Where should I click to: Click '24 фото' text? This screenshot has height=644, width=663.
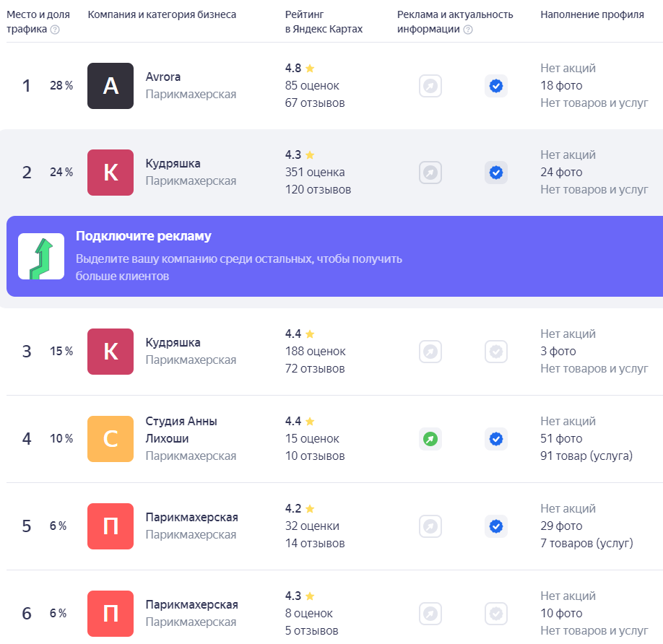point(561,173)
